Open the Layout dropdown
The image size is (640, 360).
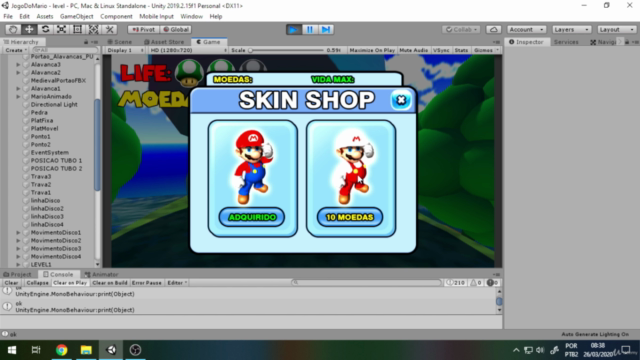(617, 29)
